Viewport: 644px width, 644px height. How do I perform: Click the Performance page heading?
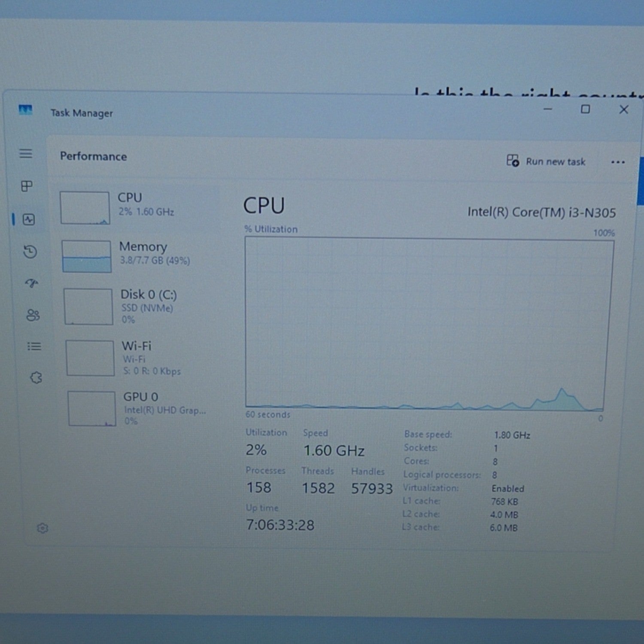(93, 156)
